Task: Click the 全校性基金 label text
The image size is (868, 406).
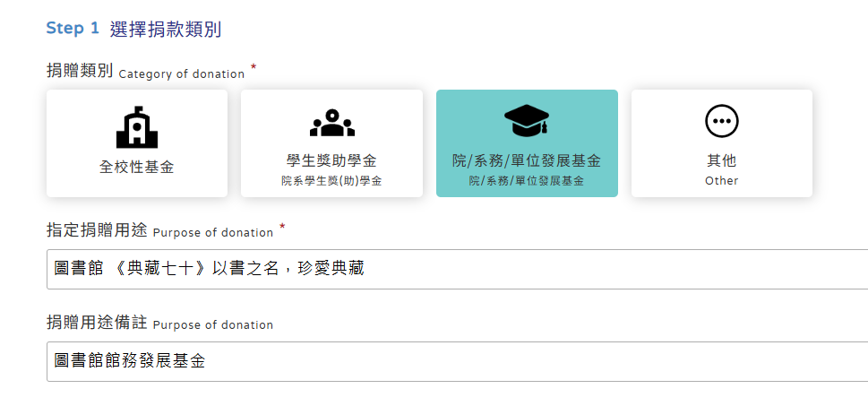Action: pos(137,167)
